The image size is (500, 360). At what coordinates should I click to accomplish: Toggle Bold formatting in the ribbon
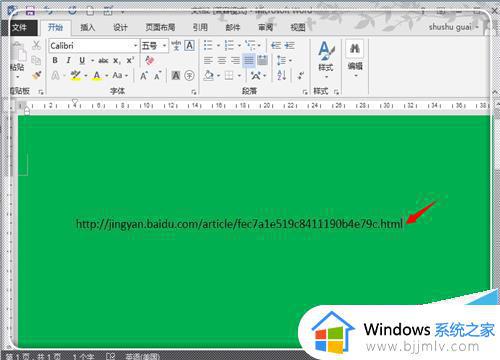pyautogui.click(x=55, y=60)
